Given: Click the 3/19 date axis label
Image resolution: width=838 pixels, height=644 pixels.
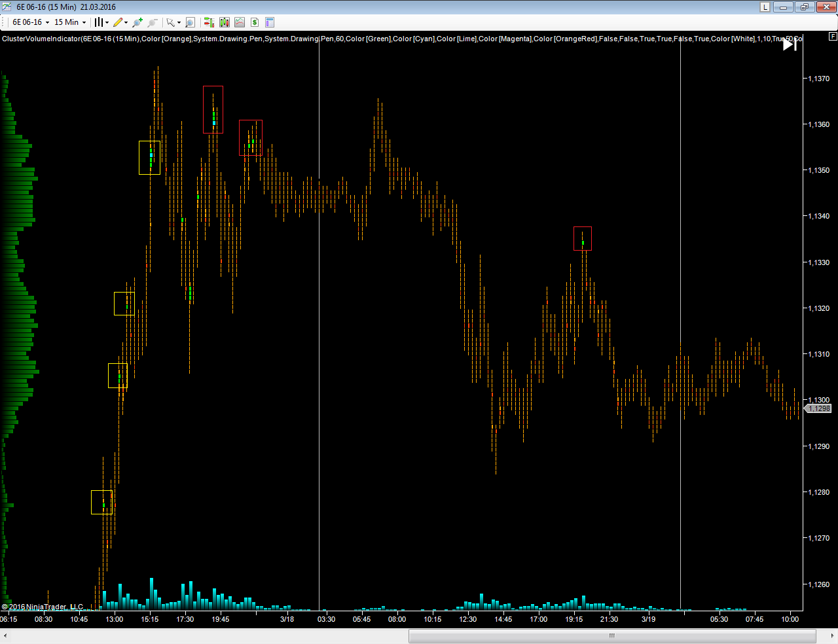Looking at the screenshot, I should coord(648,619).
